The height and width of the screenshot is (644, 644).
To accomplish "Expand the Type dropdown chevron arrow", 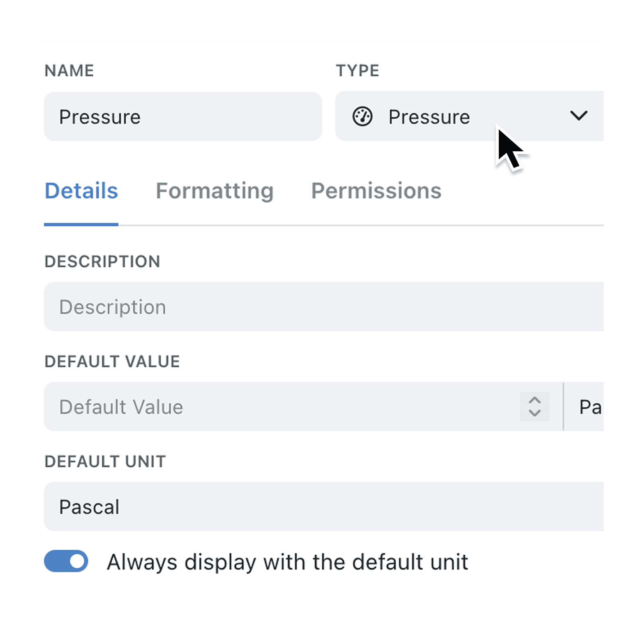I will [x=578, y=116].
